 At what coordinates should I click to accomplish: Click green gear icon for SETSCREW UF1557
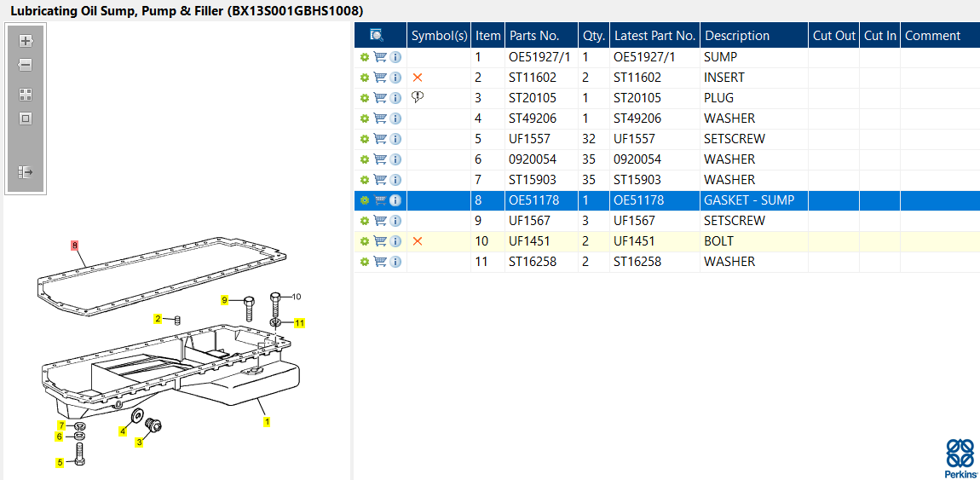coord(365,139)
